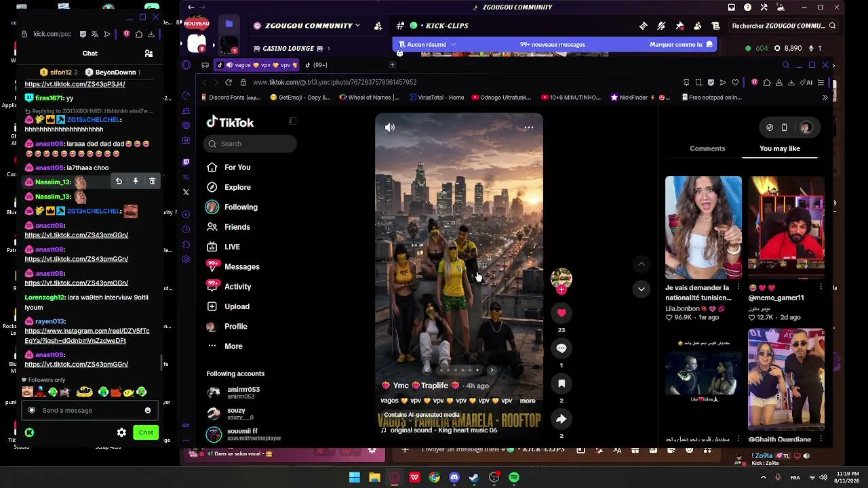Open the TikTok Upload page
Image resolution: width=868 pixels, height=488 pixels.
[229, 306]
